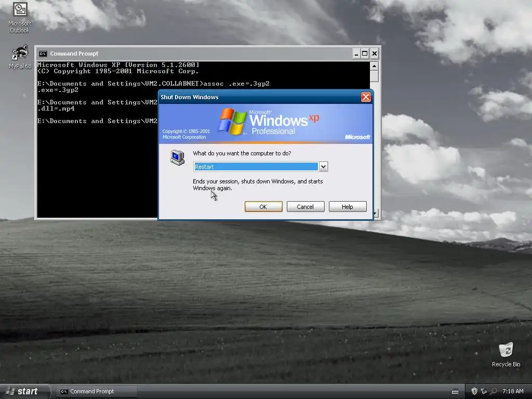The height and width of the screenshot is (399, 532).
Task: Click Command Prompt scrollbar up arrow
Action: coord(374,66)
